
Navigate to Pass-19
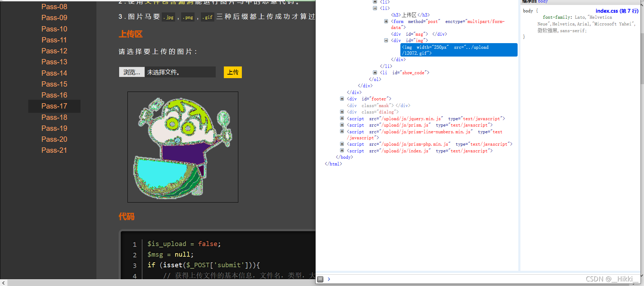(54, 128)
